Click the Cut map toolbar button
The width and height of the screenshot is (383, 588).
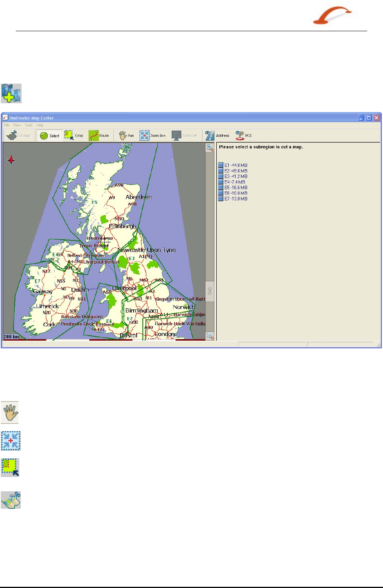tap(18, 136)
